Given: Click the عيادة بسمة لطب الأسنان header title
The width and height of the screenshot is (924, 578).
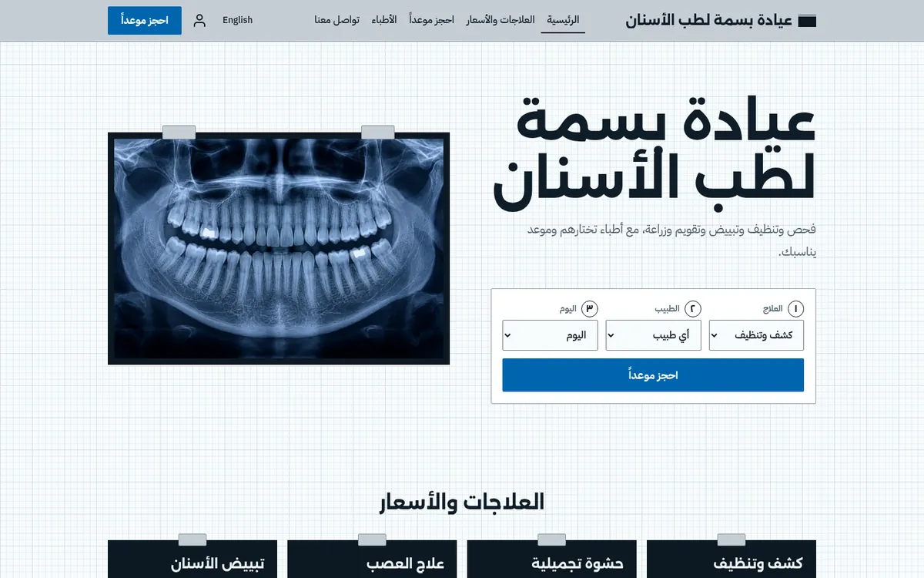Looking at the screenshot, I should [709, 21].
